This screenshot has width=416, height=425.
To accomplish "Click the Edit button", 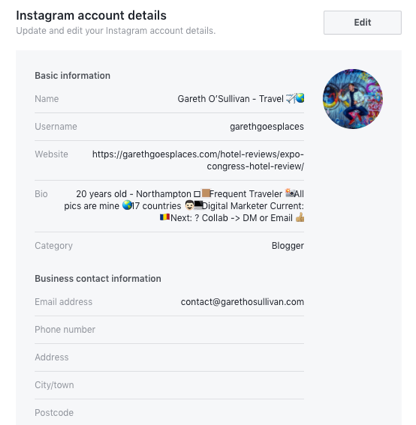I will pyautogui.click(x=362, y=22).
